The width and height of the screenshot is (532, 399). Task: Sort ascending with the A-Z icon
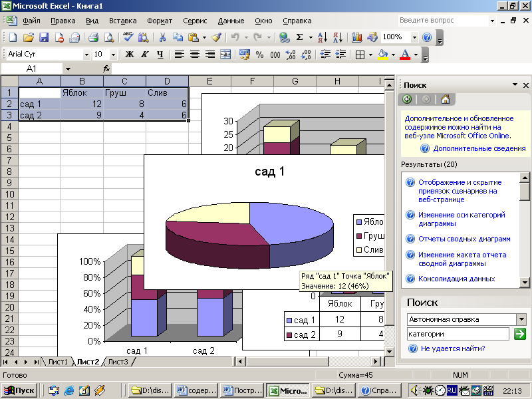tap(322, 37)
